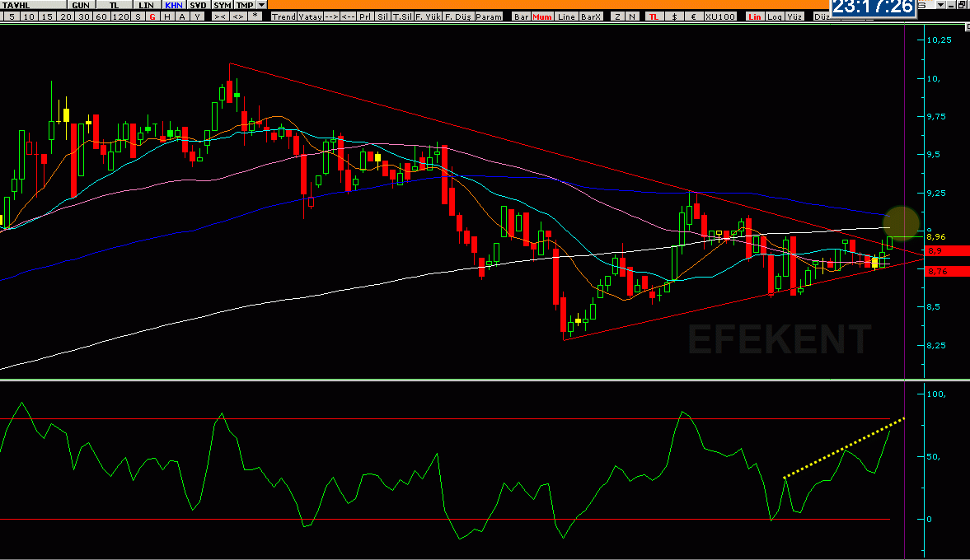This screenshot has height=560, width=970.
Task: Open dropdown arrow near clock display
Action: (941, 5)
